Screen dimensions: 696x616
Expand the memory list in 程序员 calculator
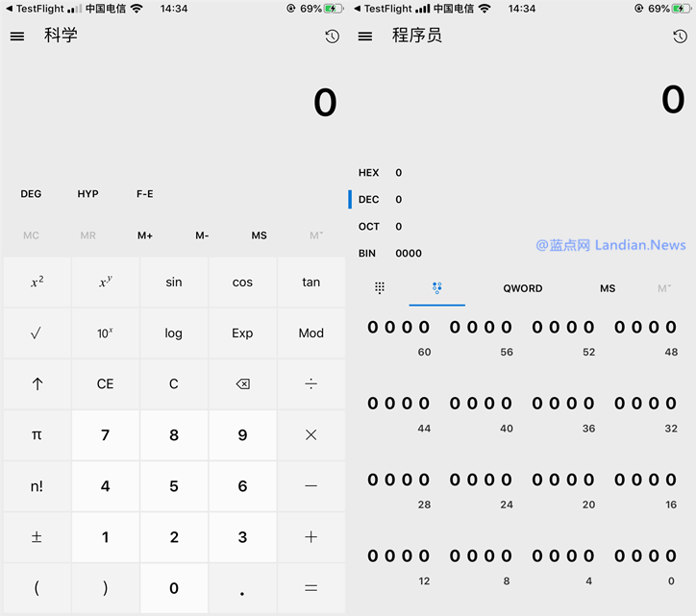(664, 288)
